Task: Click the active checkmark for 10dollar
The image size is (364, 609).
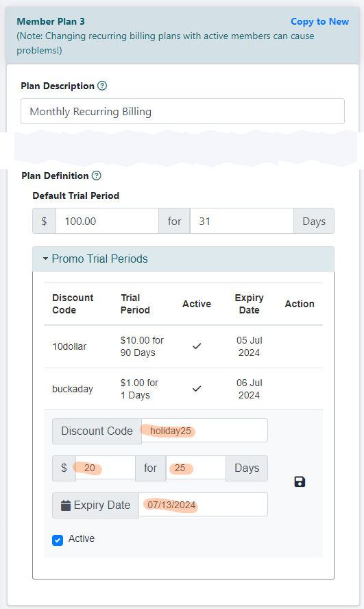Action: click(x=197, y=346)
